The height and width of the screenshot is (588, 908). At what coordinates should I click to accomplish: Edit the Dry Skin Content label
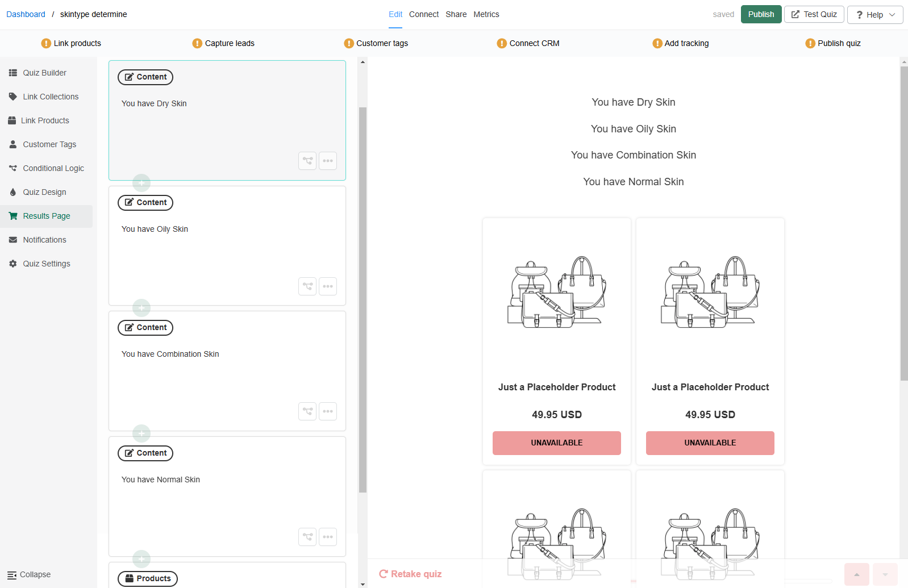(145, 77)
